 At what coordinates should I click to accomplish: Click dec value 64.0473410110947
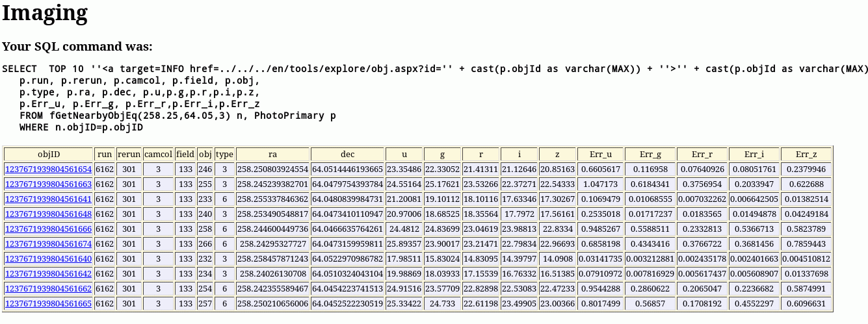pos(347,214)
